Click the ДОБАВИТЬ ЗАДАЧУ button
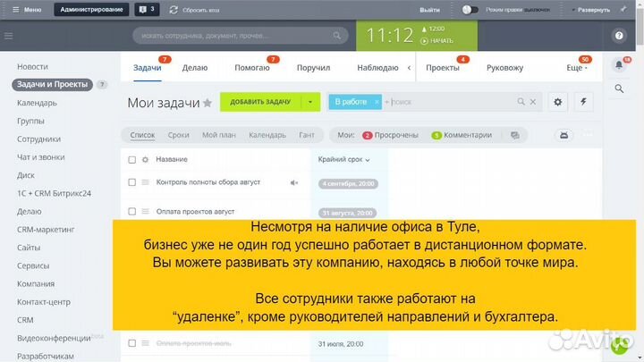The width and height of the screenshot is (644, 362). click(260, 102)
